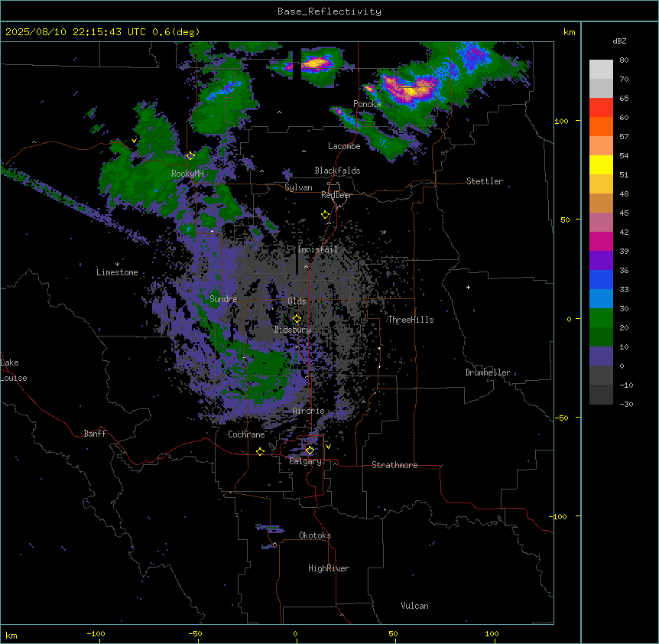Image resolution: width=659 pixels, height=644 pixels.
Task: Click the Stettler label
Action: click(x=485, y=181)
